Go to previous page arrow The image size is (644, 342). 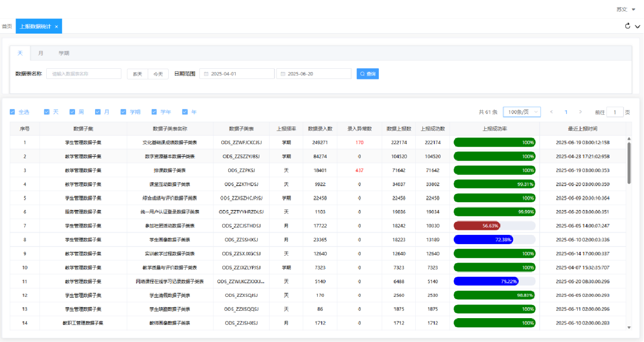551,112
